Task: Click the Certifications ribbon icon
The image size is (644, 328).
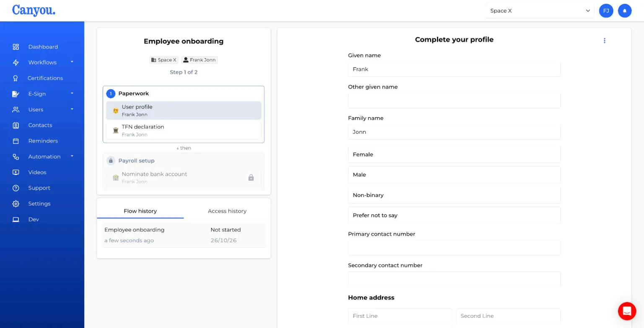Action: 16,78
